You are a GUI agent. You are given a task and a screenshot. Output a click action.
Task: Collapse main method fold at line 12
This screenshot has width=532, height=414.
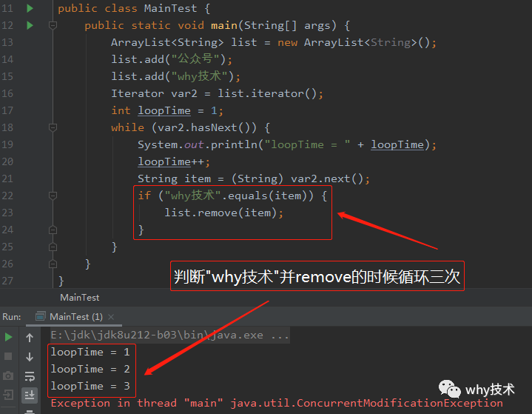click(x=53, y=25)
